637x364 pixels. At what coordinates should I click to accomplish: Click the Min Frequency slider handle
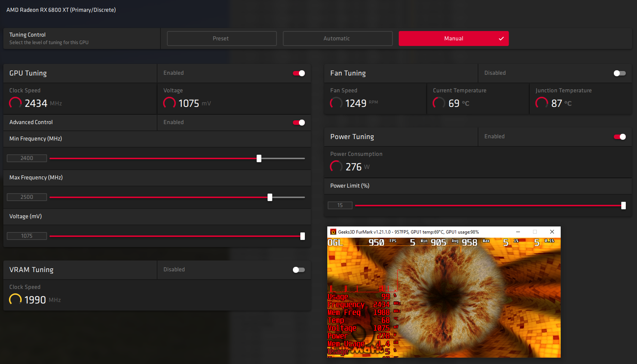coord(259,158)
